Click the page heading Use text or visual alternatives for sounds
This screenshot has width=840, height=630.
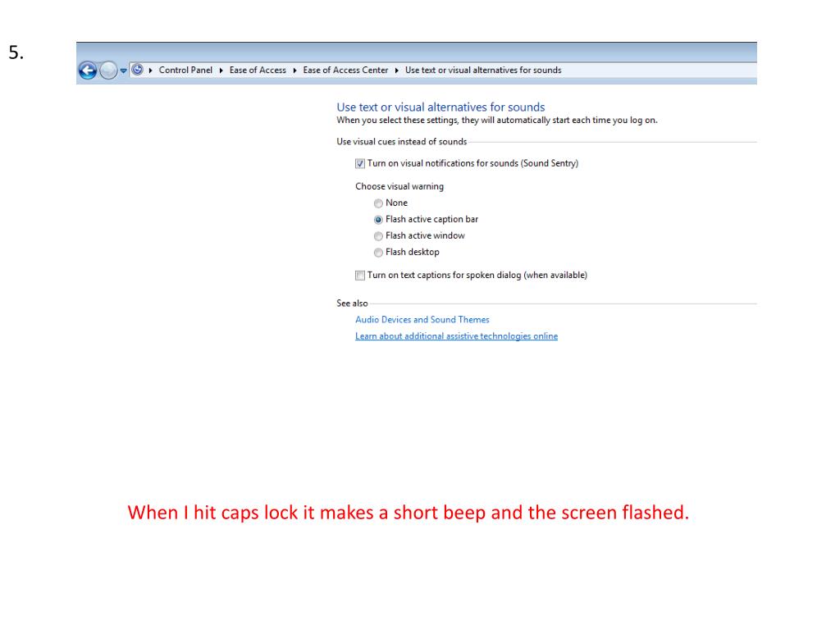(441, 107)
